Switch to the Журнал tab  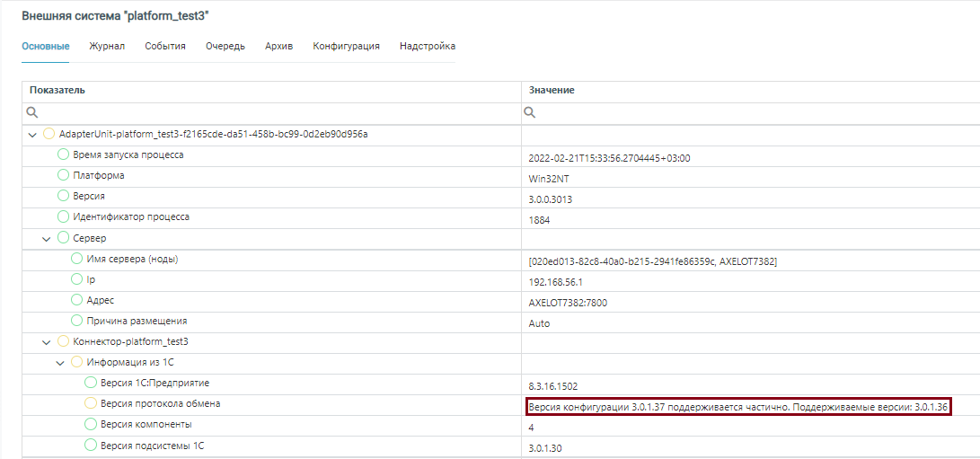tap(107, 46)
